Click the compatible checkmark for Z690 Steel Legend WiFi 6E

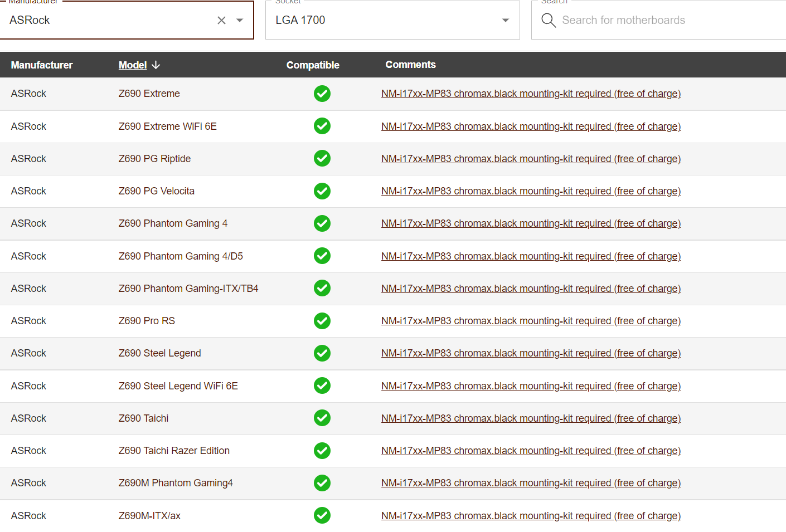click(322, 386)
